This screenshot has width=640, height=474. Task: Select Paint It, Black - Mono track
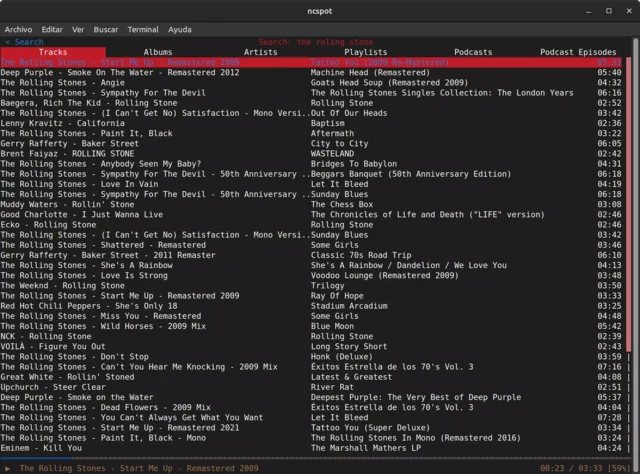311,438
